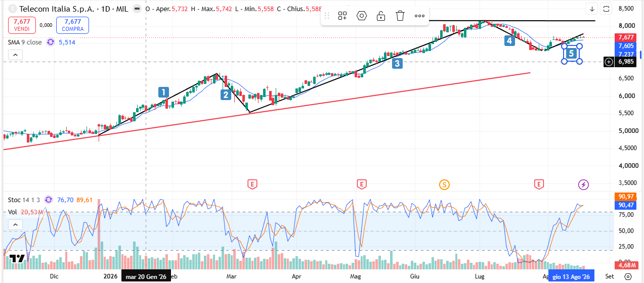This screenshot has width=644, height=283.
Task: Open the purple lightning event marker
Action: point(584,184)
